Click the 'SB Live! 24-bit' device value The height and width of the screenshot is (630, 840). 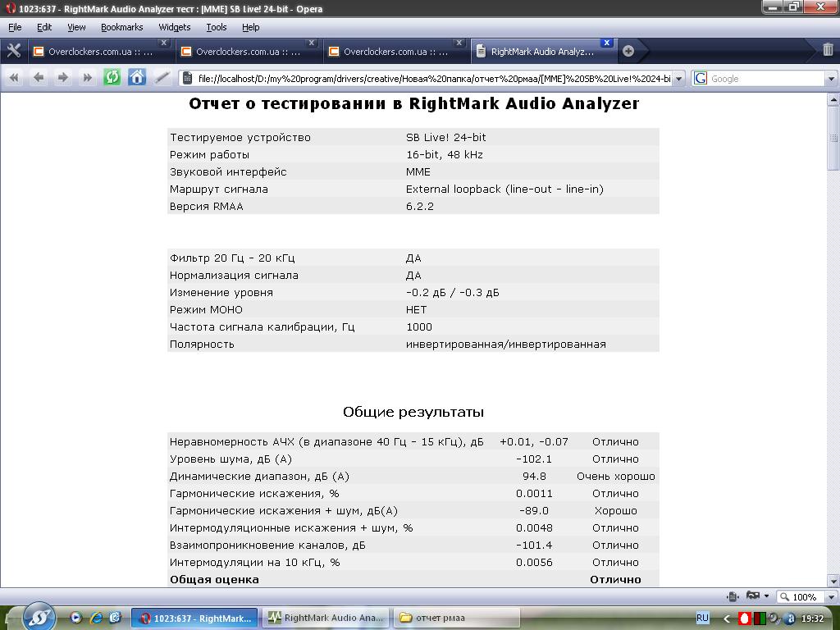[x=445, y=137]
